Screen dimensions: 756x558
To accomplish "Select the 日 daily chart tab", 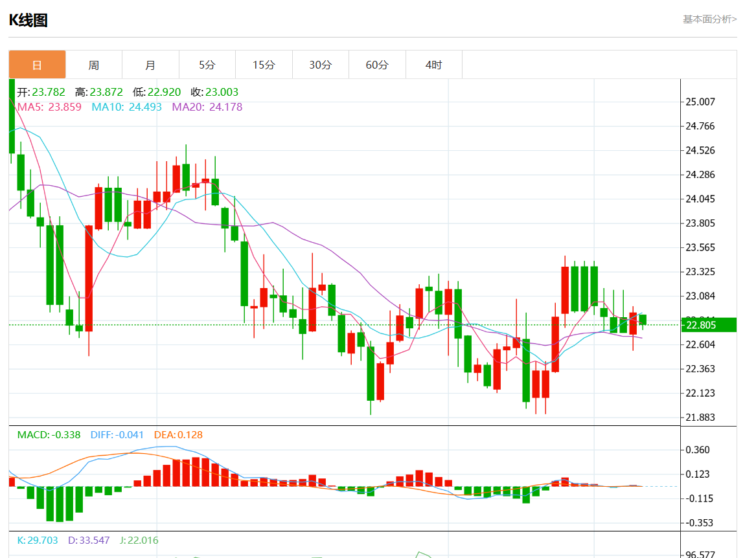I will [37, 65].
